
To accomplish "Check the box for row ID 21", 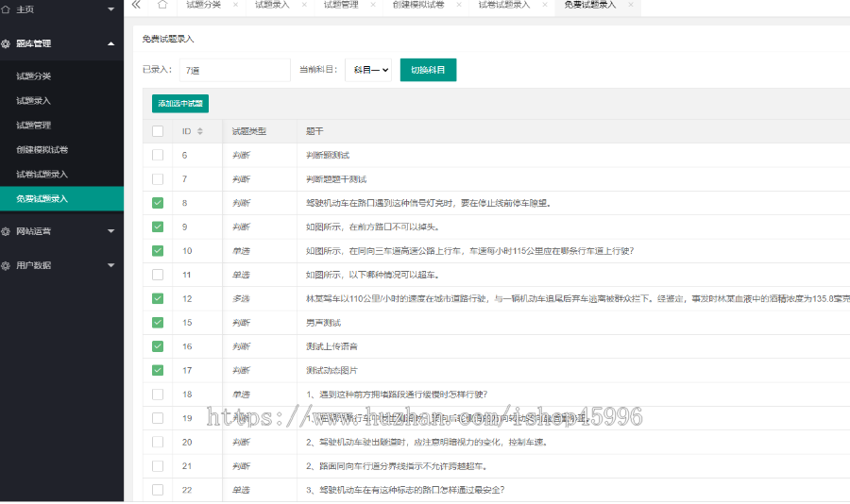I will (158, 466).
